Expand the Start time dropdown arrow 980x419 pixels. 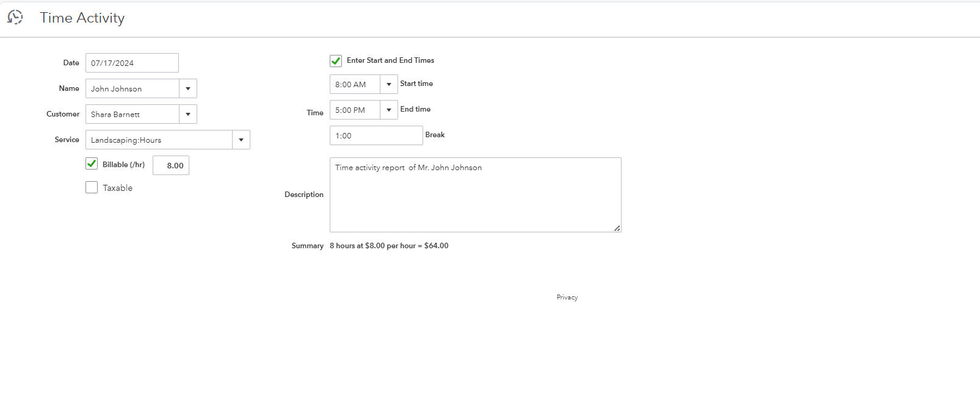pyautogui.click(x=389, y=85)
